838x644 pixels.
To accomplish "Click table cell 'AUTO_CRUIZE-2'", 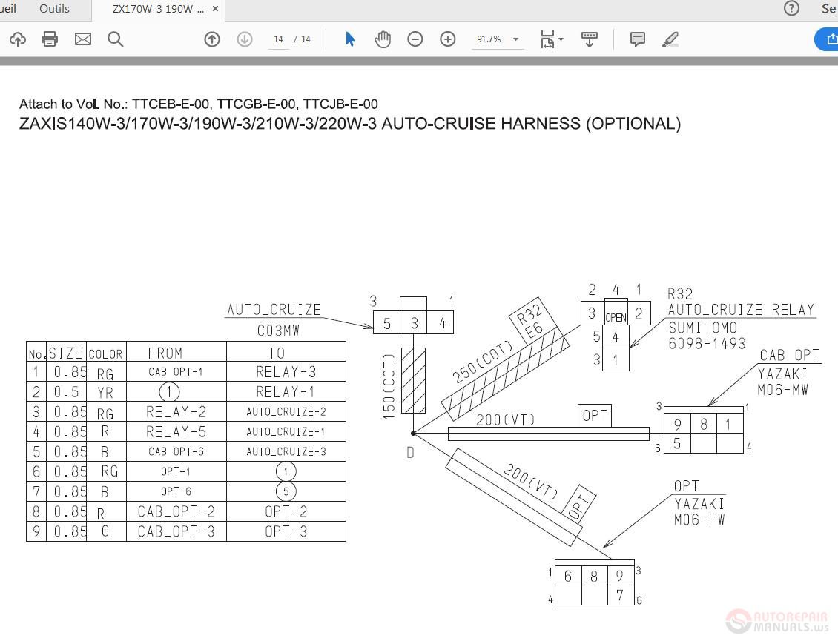I will click(x=286, y=412).
